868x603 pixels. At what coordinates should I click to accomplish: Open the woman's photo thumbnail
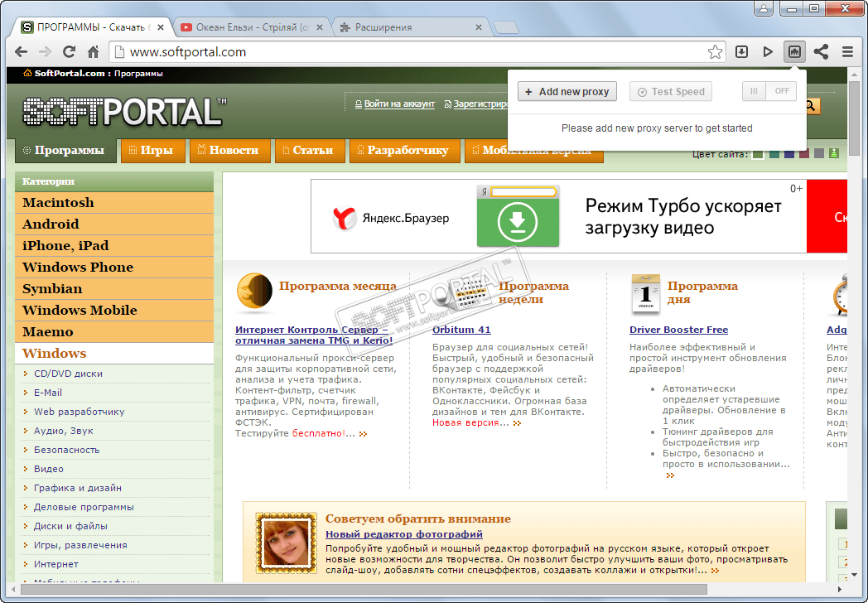287,543
